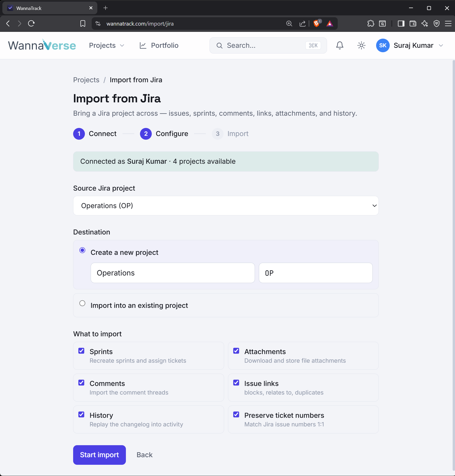Click the address bar URL
This screenshot has height=476, width=455.
140,23
